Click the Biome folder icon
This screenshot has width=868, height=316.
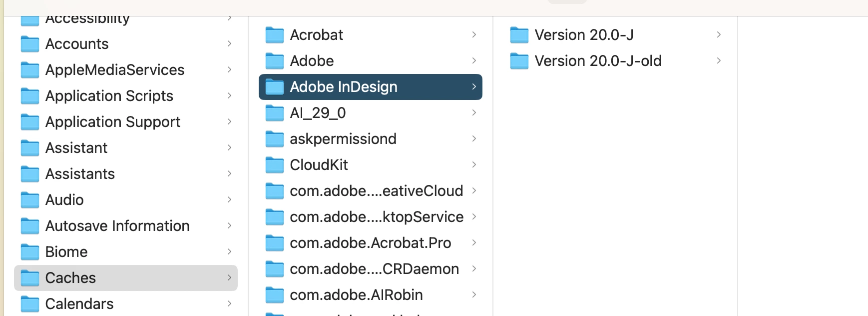tap(30, 252)
